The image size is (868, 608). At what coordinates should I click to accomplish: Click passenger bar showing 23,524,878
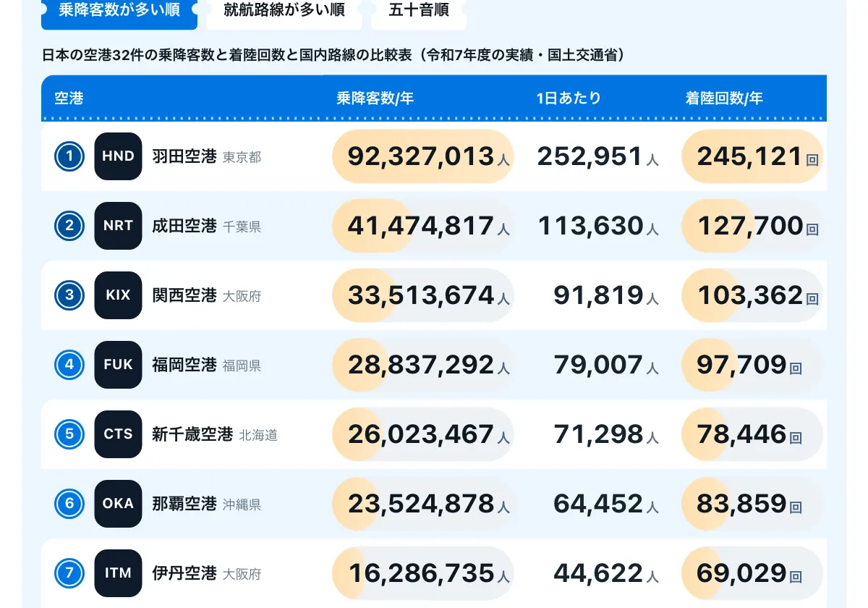click(x=422, y=504)
